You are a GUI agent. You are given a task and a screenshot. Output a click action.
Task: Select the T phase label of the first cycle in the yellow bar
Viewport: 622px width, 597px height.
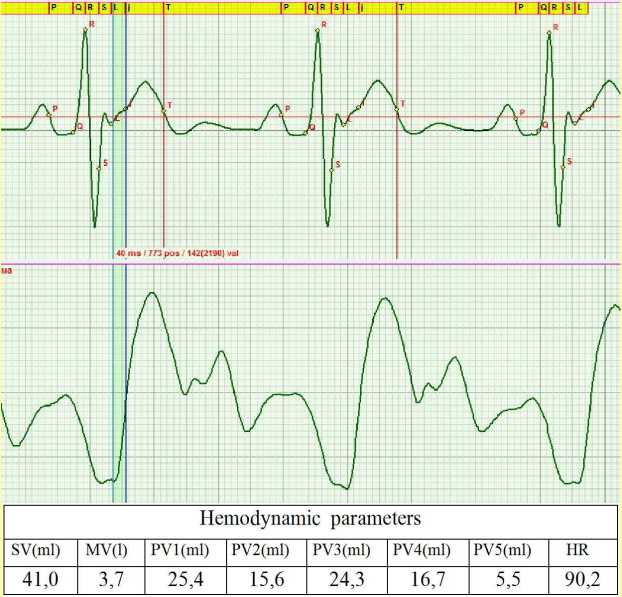coord(169,8)
